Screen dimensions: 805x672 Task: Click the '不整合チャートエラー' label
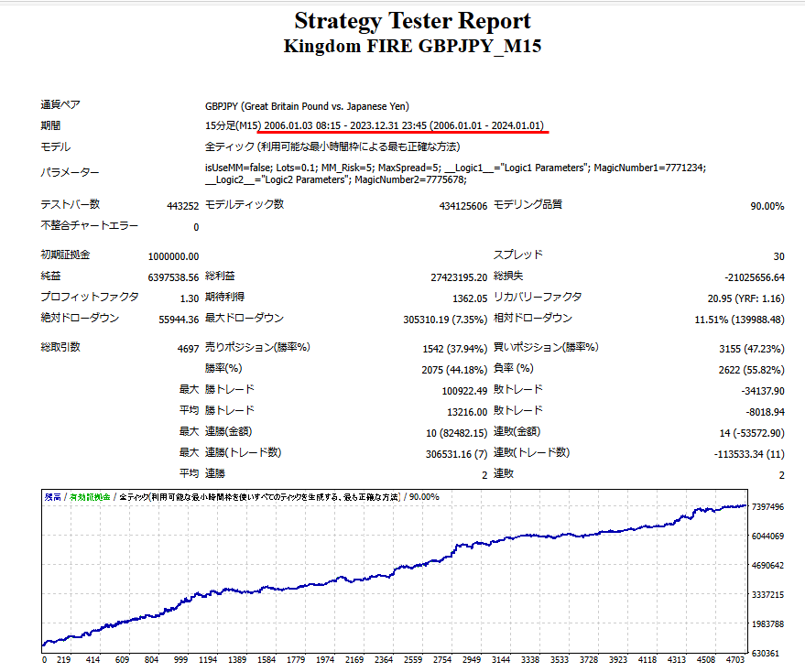tap(90, 225)
